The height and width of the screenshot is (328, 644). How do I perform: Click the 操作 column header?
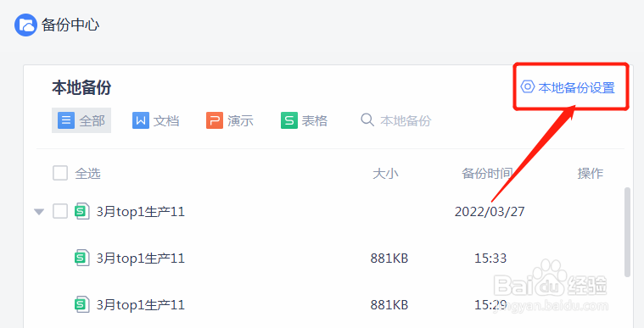[x=591, y=173]
